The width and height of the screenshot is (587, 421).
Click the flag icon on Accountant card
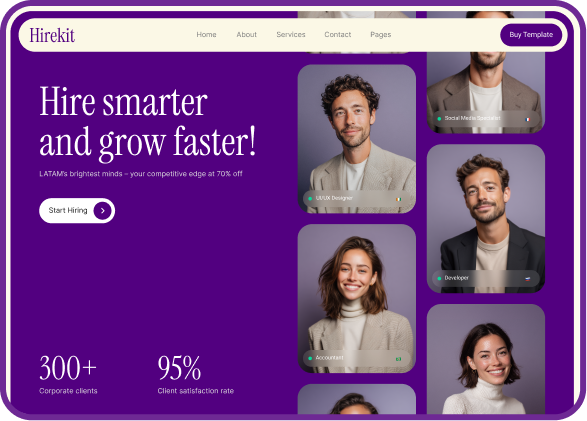[398, 359]
